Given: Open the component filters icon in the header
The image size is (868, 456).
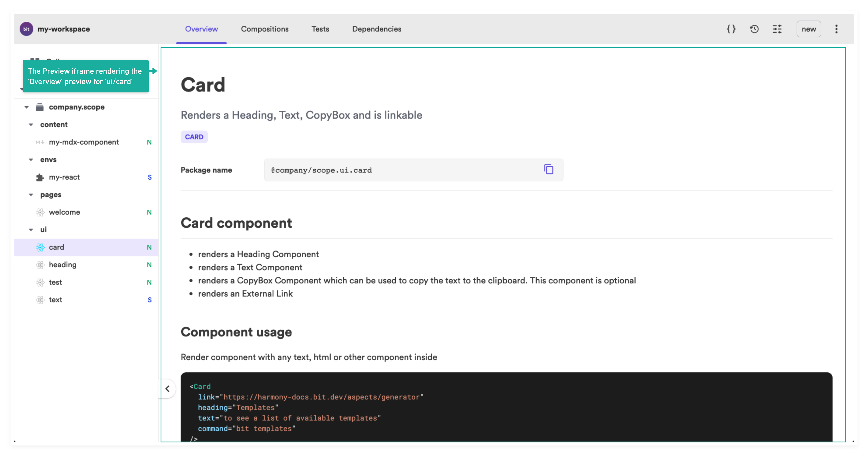Looking at the screenshot, I should 778,29.
